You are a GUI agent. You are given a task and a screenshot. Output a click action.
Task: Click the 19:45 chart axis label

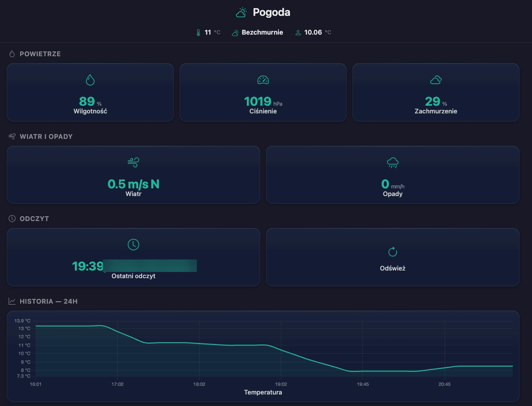click(363, 384)
